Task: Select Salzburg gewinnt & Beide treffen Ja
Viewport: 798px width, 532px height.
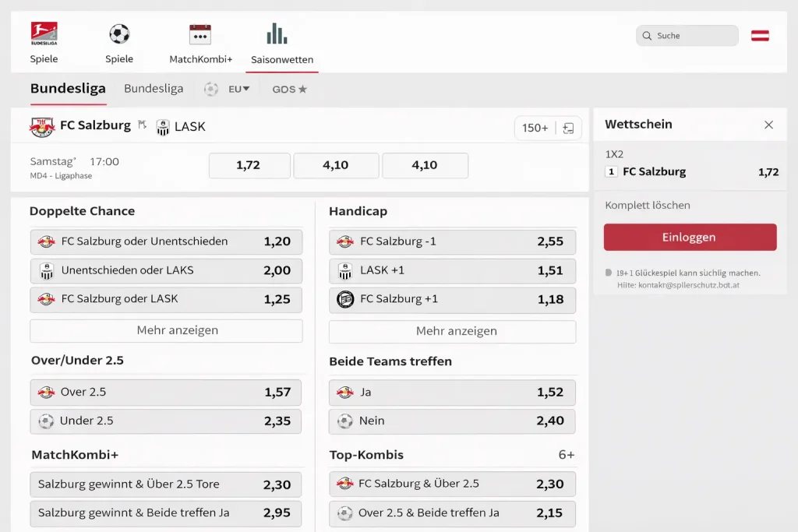Action: 165,513
